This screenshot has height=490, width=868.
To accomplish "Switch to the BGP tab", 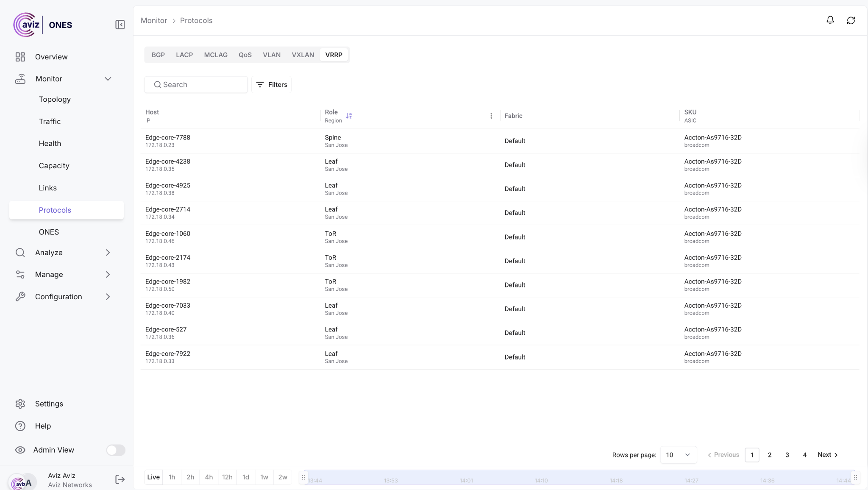I will pyautogui.click(x=158, y=55).
